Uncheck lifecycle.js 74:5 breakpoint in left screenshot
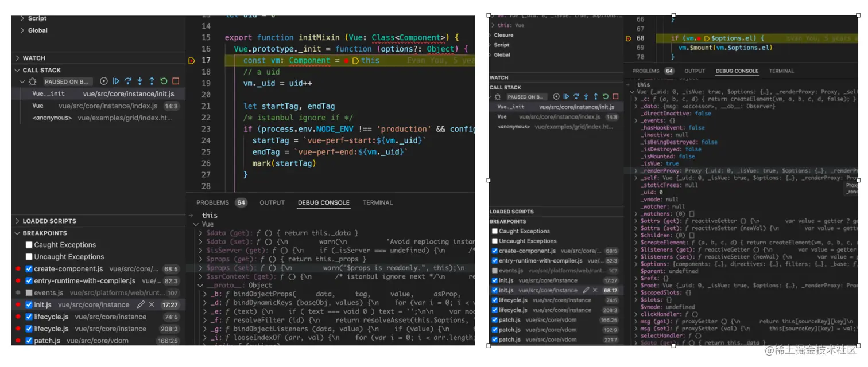Viewport: 868px width, 367px height. (29, 317)
